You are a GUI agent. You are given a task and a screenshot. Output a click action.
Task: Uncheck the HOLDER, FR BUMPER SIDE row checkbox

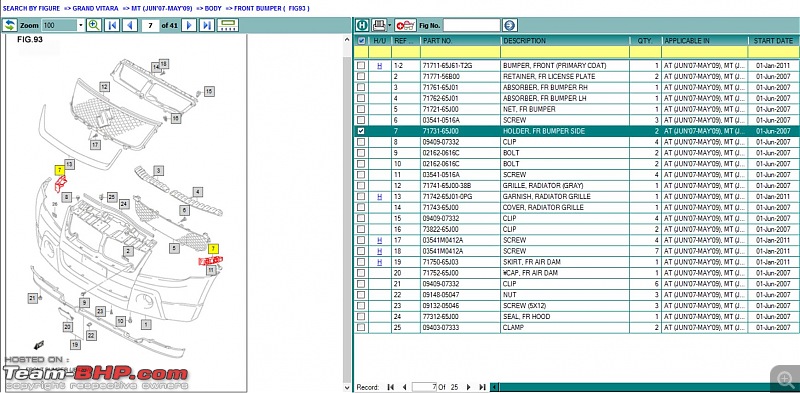pyautogui.click(x=361, y=131)
